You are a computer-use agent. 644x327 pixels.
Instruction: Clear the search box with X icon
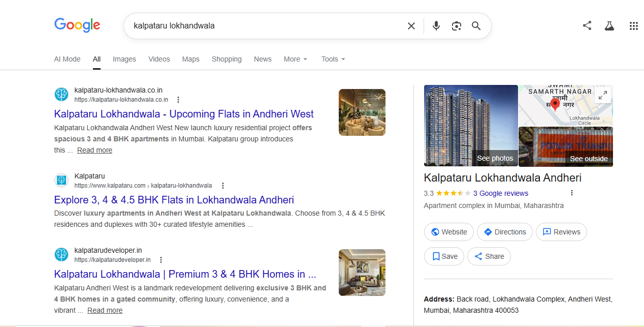pos(411,26)
